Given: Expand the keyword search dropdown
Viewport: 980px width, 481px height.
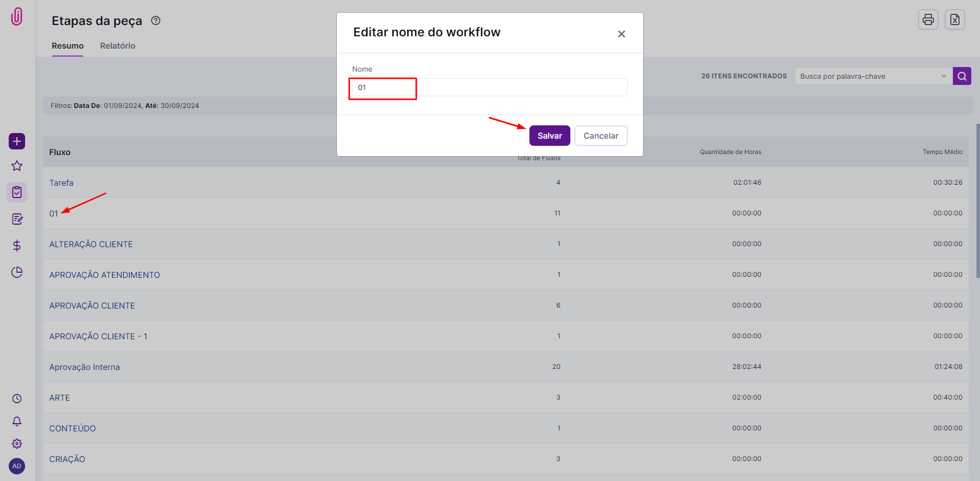Looking at the screenshot, I should 943,76.
